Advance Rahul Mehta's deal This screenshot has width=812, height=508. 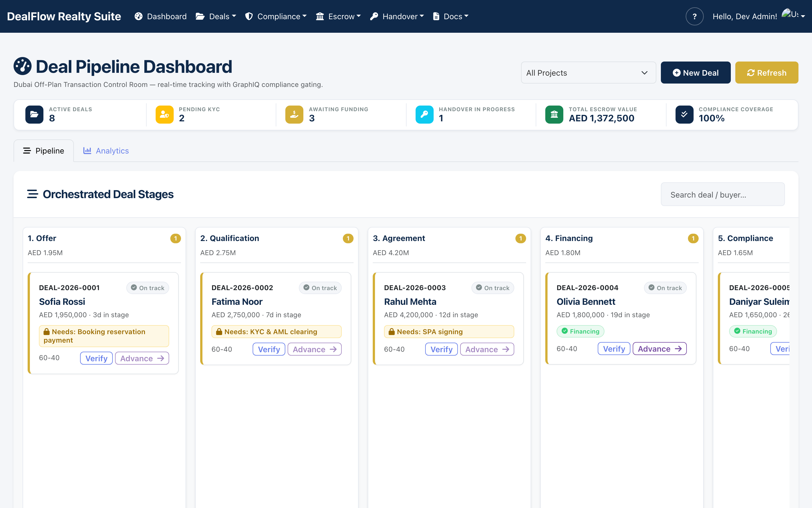point(487,349)
